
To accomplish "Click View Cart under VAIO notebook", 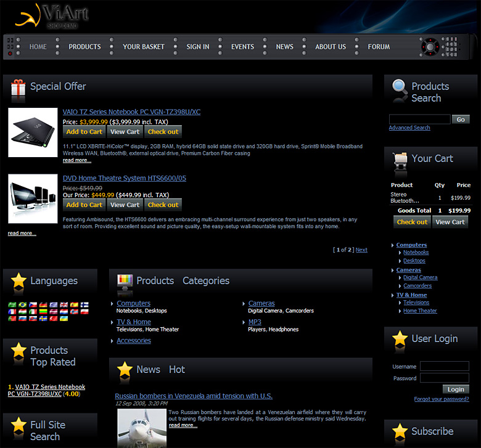I will [125, 132].
